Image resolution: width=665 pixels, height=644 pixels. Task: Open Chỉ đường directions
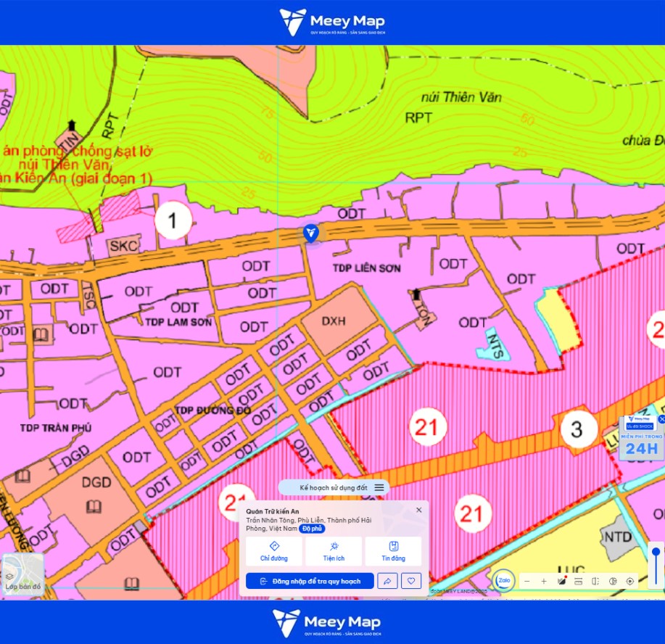(274, 551)
